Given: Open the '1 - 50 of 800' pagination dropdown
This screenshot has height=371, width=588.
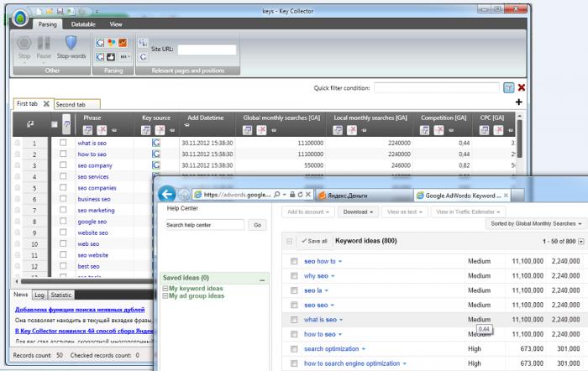Looking at the screenshot, I should pos(581,242).
